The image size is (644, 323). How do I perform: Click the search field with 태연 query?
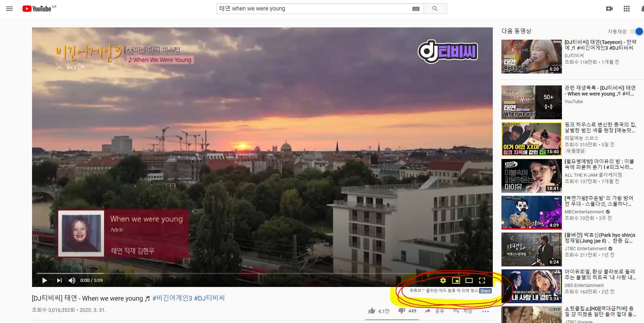point(315,9)
